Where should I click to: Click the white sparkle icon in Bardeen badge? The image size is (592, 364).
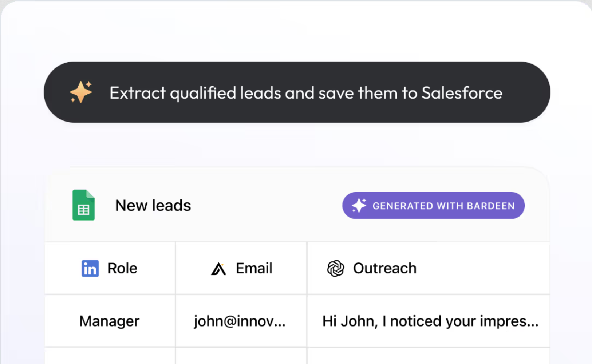tap(359, 206)
